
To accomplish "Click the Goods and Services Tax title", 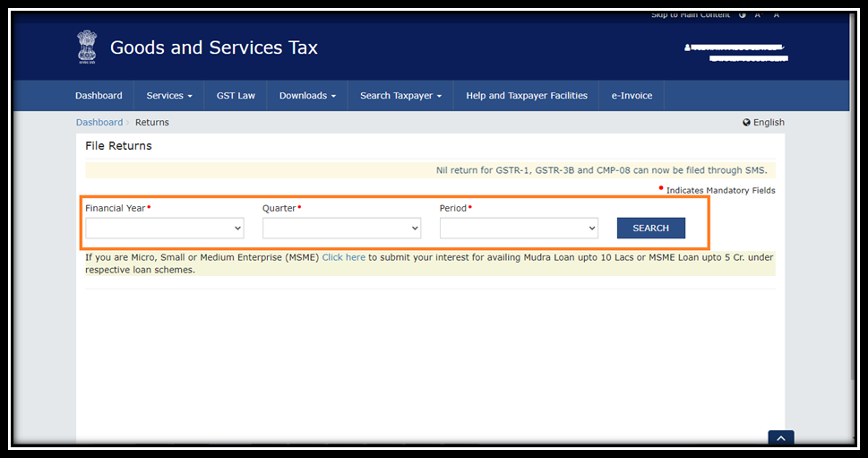I will tap(214, 48).
